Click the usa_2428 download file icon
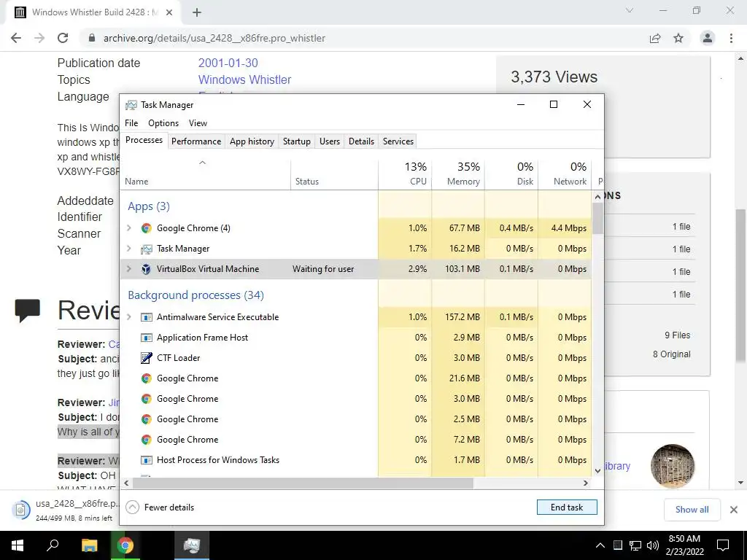 [20, 510]
